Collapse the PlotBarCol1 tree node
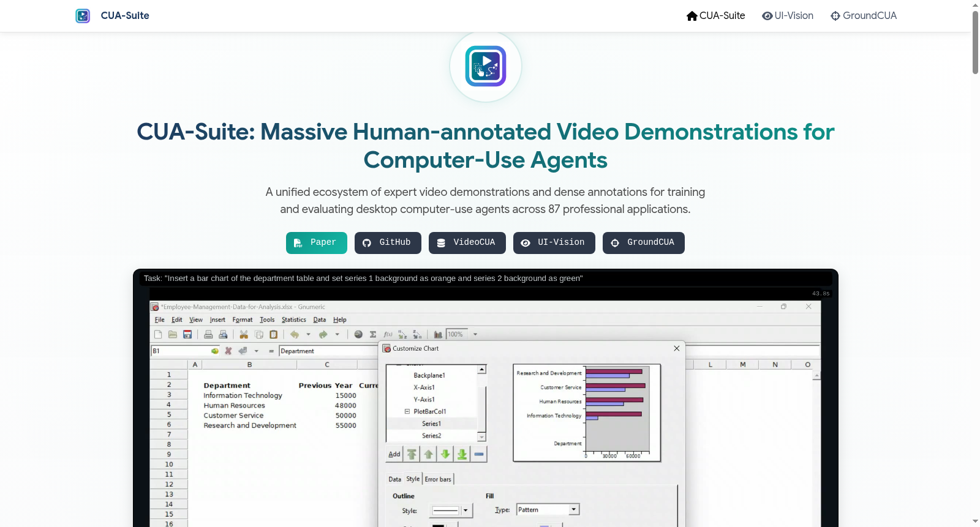The width and height of the screenshot is (980, 527). pyautogui.click(x=407, y=411)
